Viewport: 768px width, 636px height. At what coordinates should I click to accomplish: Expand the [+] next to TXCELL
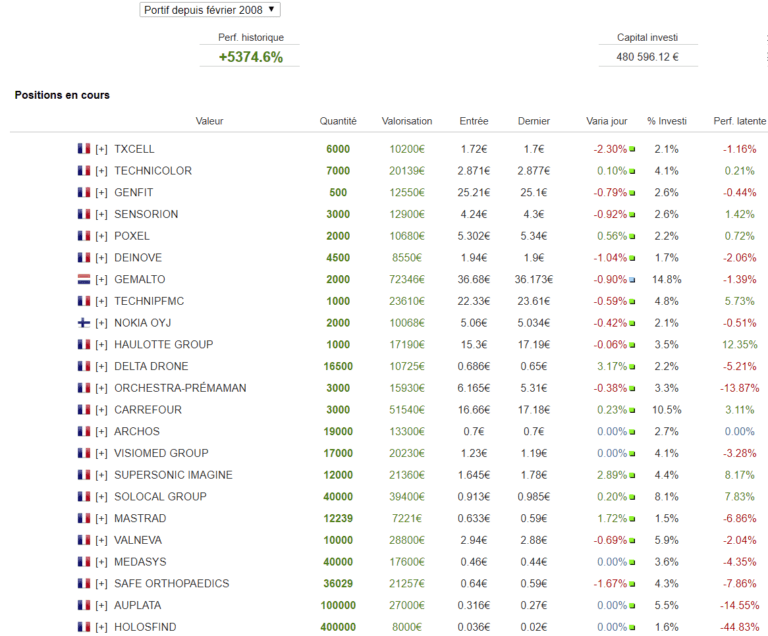pos(101,149)
